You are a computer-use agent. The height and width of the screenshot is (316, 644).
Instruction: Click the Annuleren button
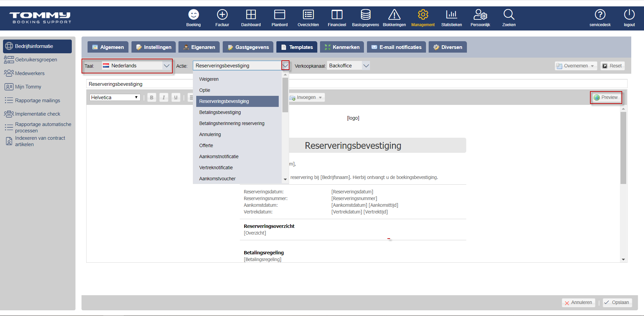[x=578, y=303]
